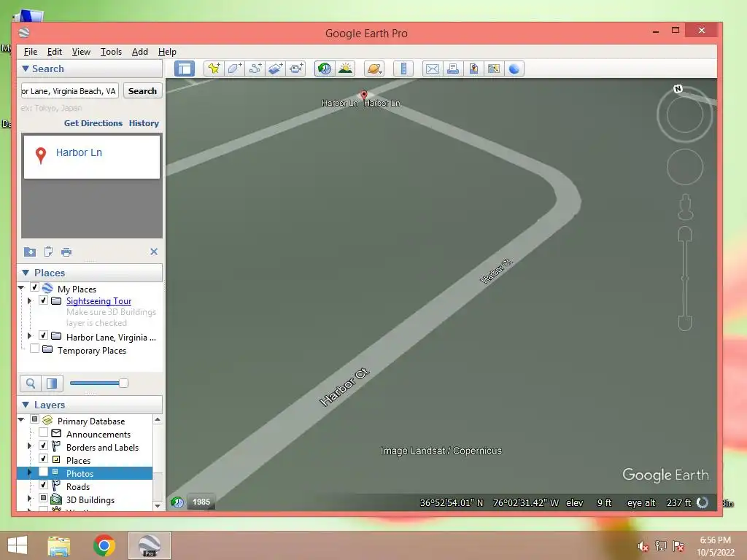The image size is (747, 560).
Task: Open Google Earth web globe icon
Action: coord(514,69)
